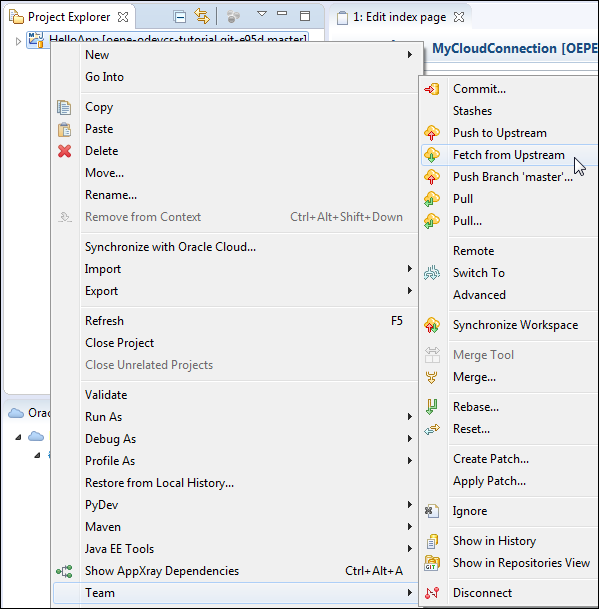Select Profile As entry

tap(235, 461)
